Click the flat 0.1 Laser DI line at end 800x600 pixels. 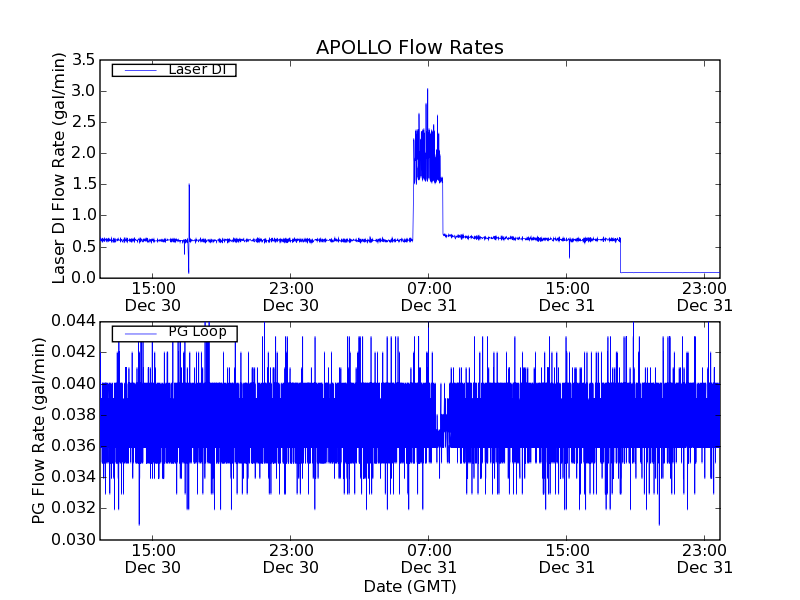(x=670, y=272)
